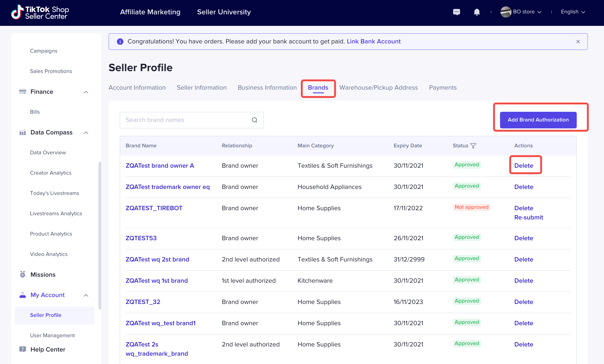The image size is (604, 364).
Task: Click the Link Bank Account link
Action: tap(373, 41)
